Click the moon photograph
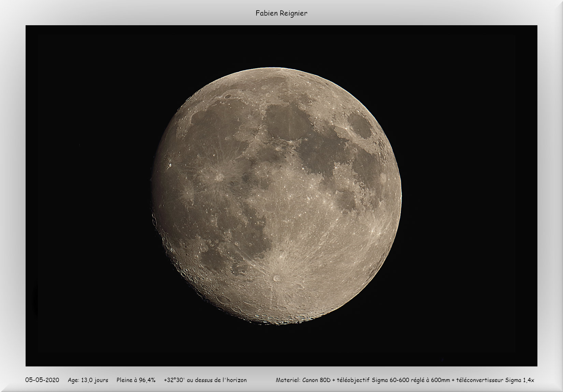563x392 pixels. pyautogui.click(x=281, y=196)
